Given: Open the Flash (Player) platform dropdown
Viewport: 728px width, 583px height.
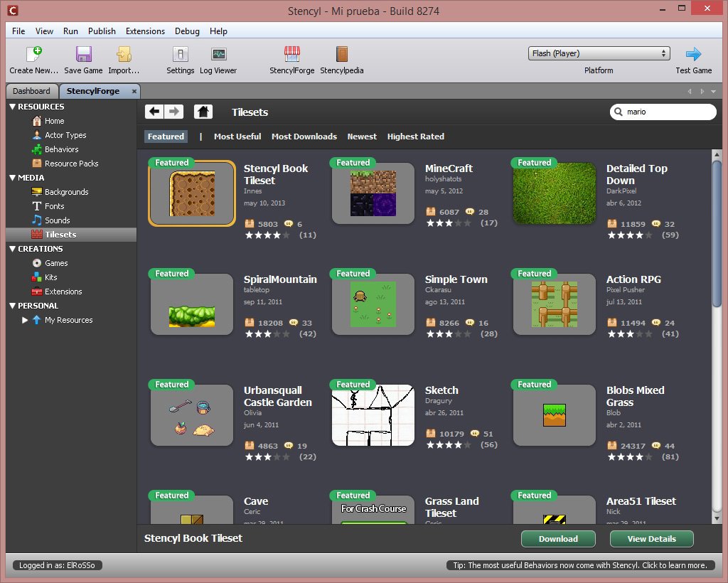Looking at the screenshot, I should click(x=599, y=53).
